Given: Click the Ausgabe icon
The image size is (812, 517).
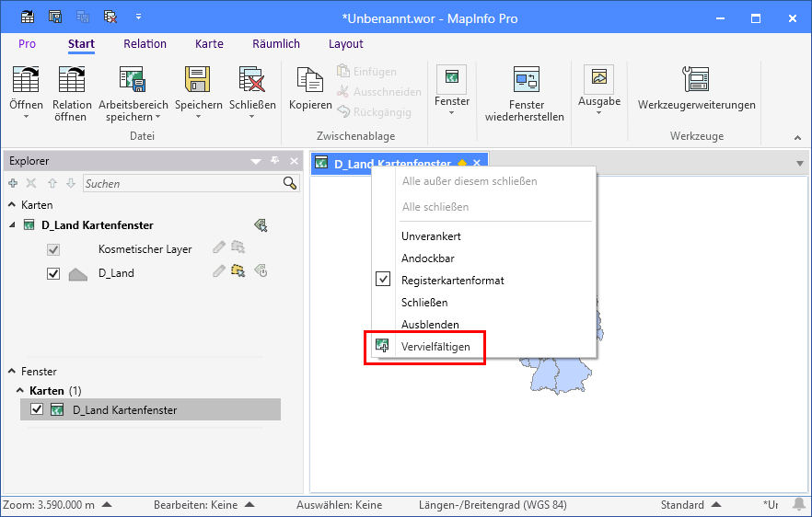Looking at the screenshot, I should (x=598, y=77).
